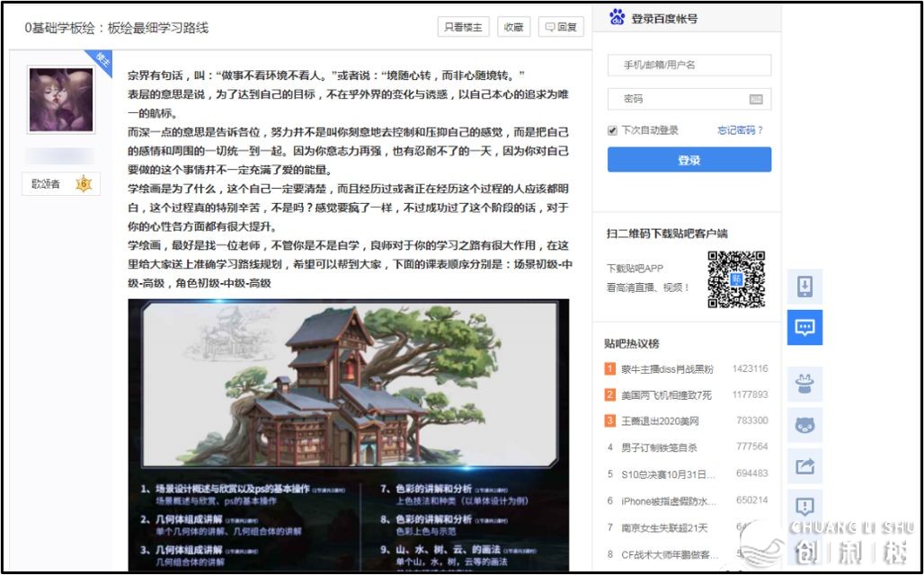Click the 收藏 button

pos(514,27)
